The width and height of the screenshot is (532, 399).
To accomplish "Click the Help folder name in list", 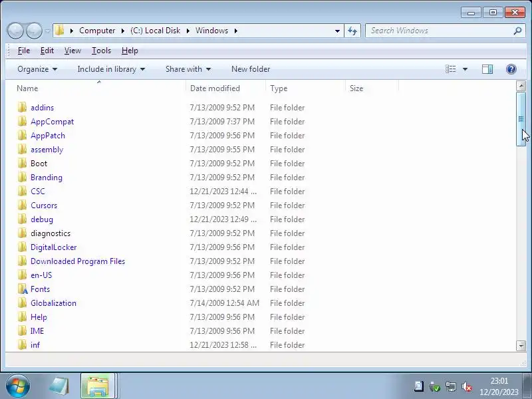I will point(39,317).
